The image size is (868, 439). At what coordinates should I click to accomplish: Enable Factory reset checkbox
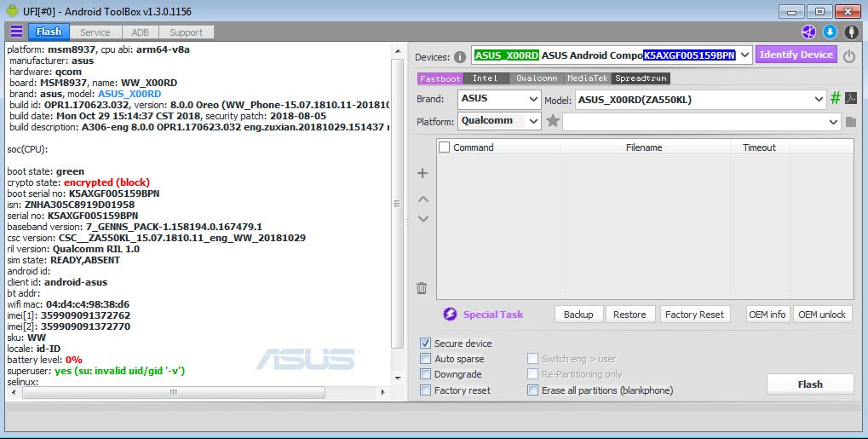(x=425, y=390)
